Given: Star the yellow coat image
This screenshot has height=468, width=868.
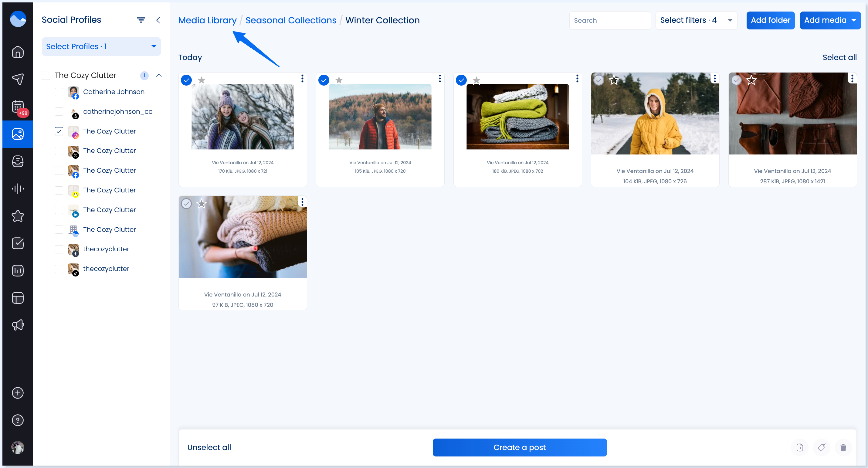Looking at the screenshot, I should (614, 80).
